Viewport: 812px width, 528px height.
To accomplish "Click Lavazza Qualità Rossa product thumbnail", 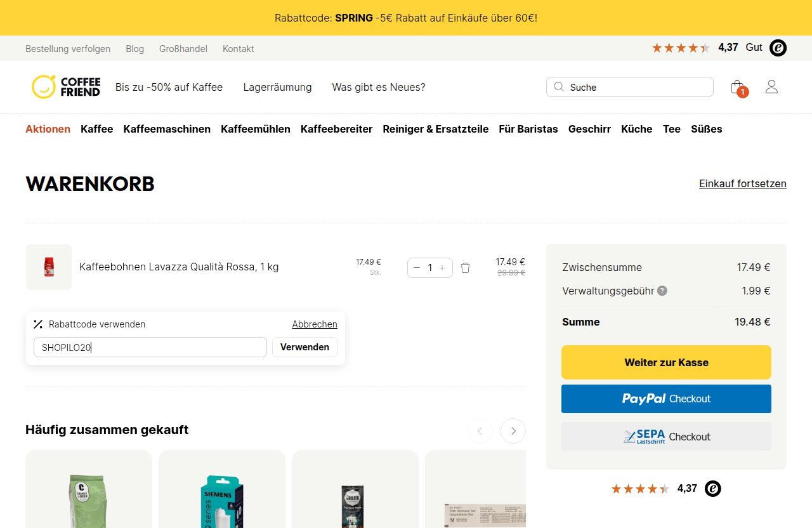I will [x=49, y=267].
